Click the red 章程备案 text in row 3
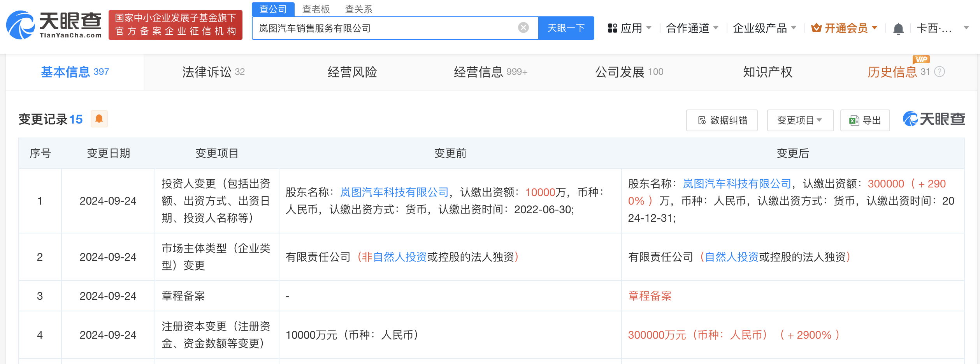This screenshot has width=980, height=364. point(650,296)
